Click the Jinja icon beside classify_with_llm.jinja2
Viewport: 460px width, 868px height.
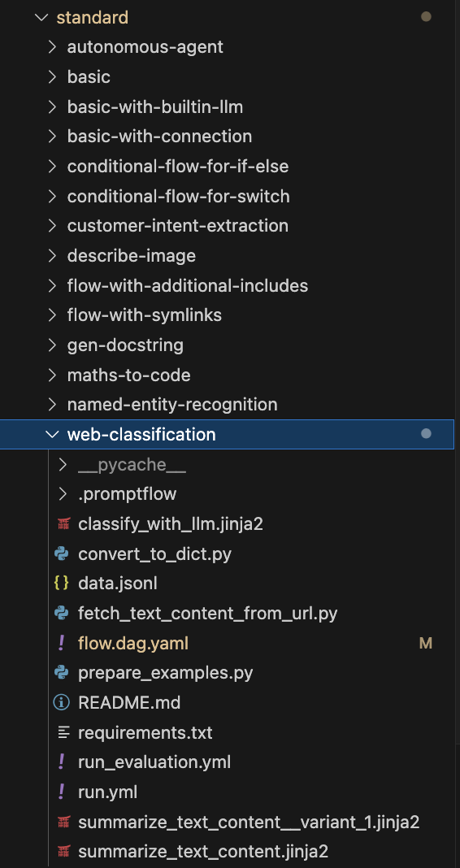coord(62,523)
